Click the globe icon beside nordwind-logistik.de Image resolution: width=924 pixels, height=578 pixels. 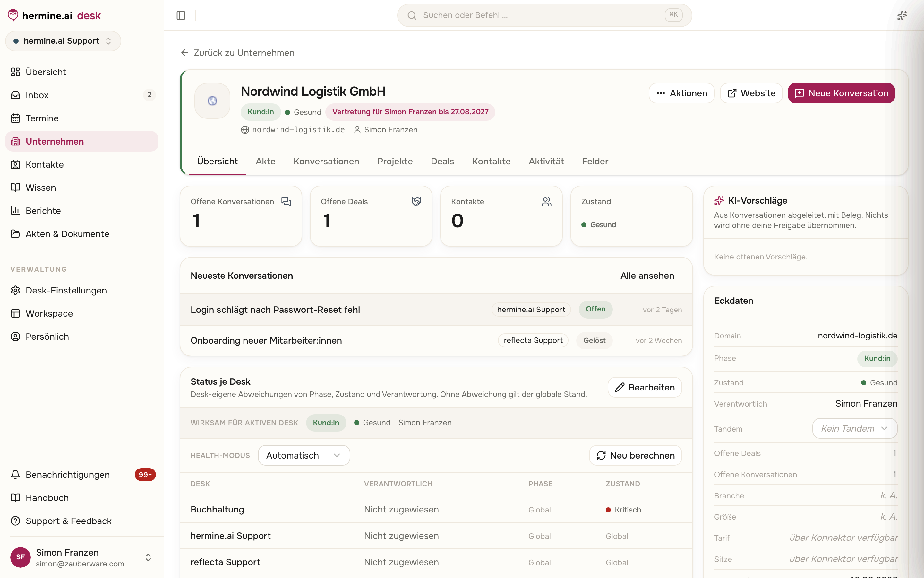pyautogui.click(x=245, y=130)
